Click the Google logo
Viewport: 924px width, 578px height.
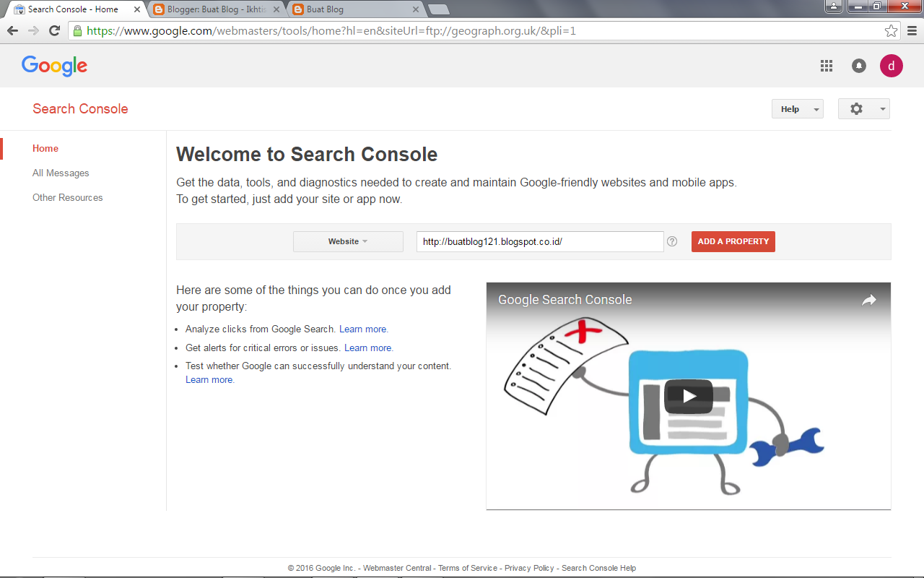coord(55,66)
